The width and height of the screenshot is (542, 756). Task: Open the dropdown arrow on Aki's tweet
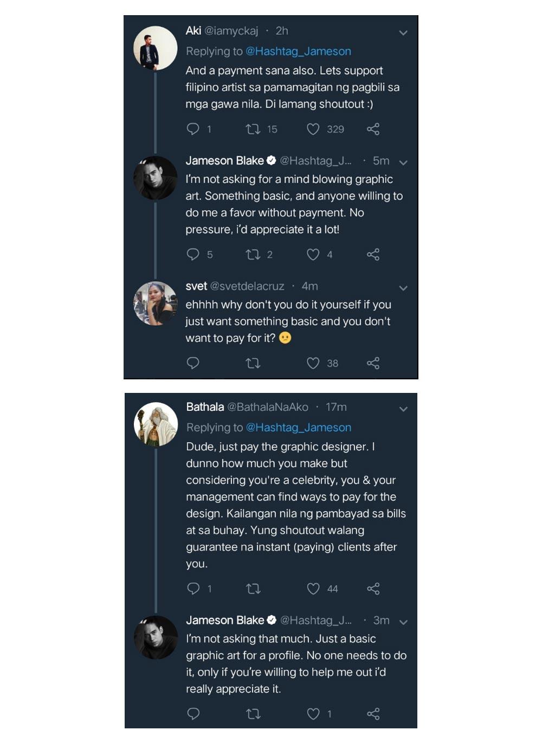(x=403, y=33)
